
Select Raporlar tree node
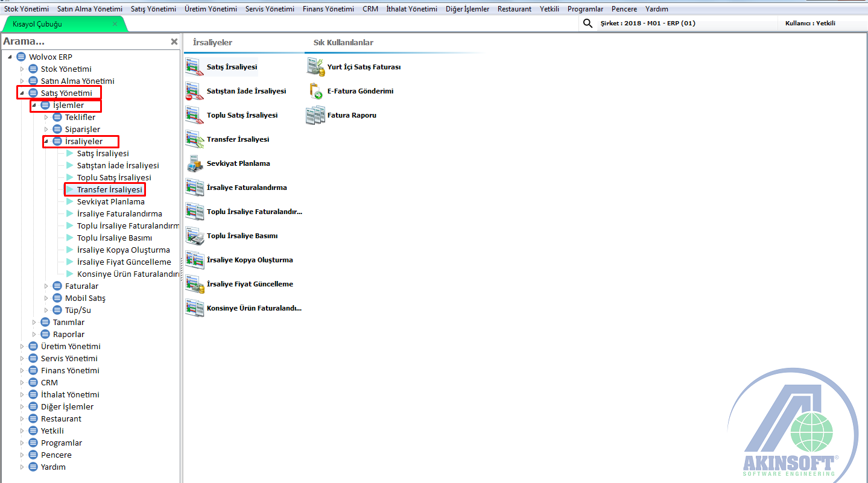click(x=69, y=334)
